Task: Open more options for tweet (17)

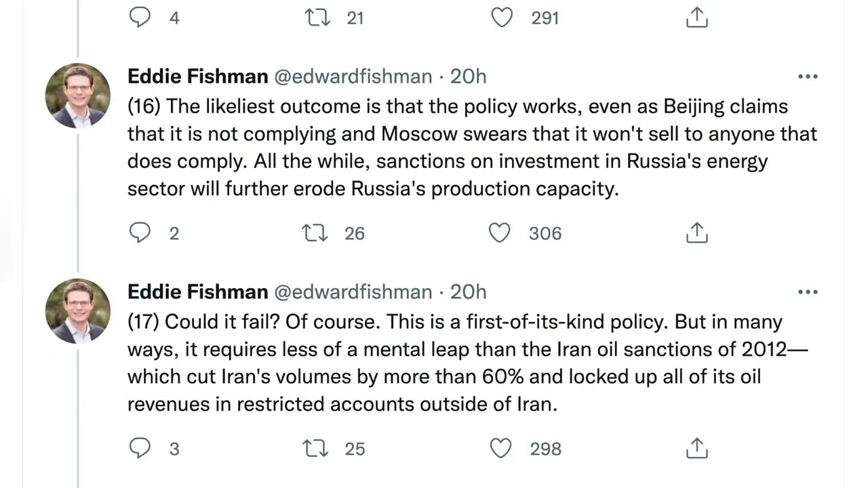Action: coord(808,292)
